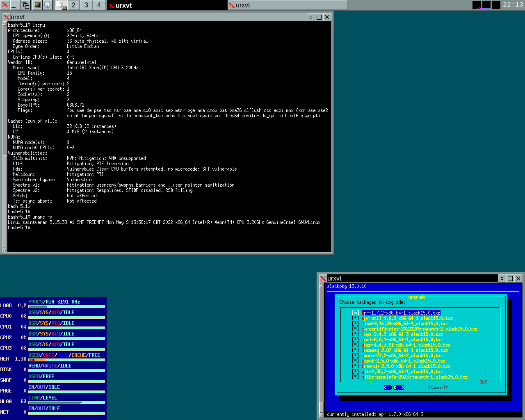Click the clock showing 22:13
The width and height of the screenshot is (525, 420).
point(513,5)
